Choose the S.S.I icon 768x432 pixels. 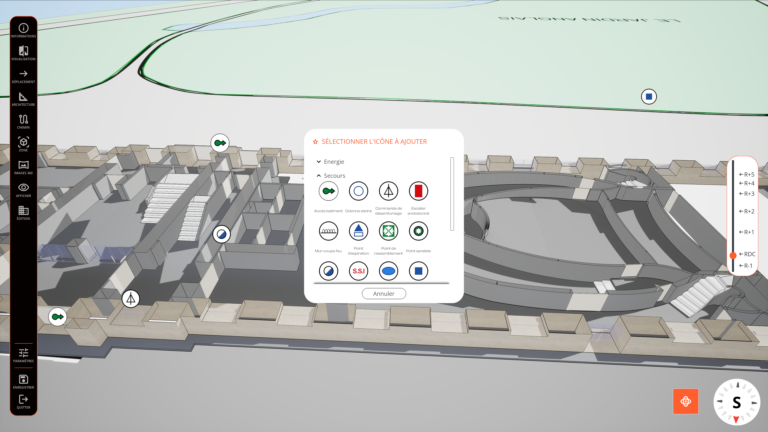tap(358, 271)
